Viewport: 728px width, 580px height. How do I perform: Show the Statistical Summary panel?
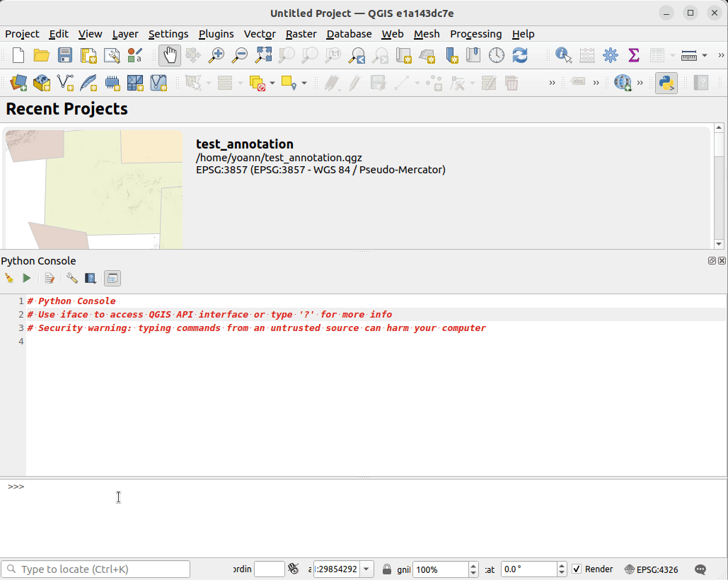point(634,55)
